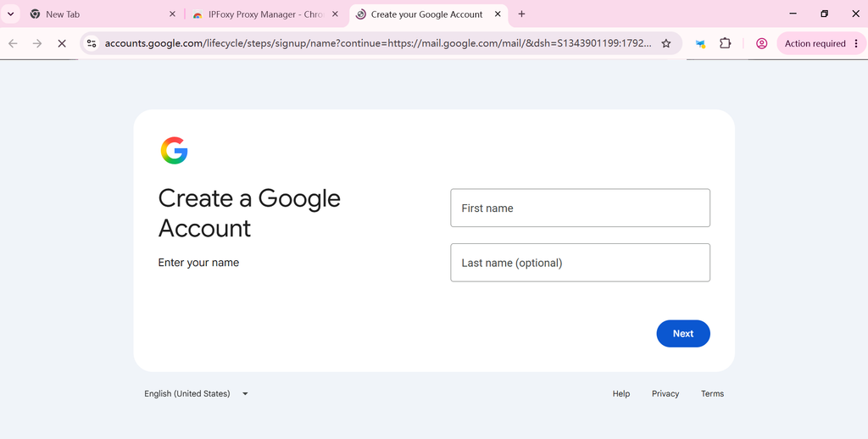Open the Help link
Image resolution: width=868 pixels, height=439 pixels.
coord(621,393)
